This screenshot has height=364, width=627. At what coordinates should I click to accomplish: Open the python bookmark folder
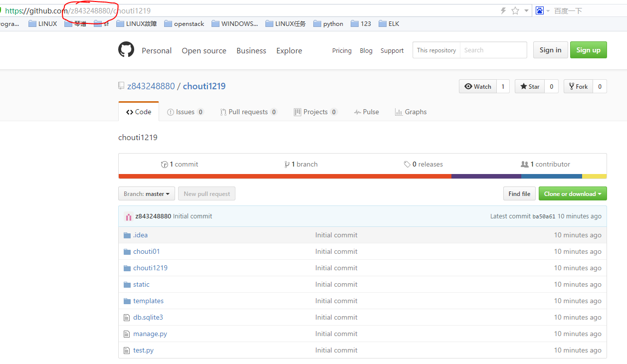pyautogui.click(x=328, y=23)
